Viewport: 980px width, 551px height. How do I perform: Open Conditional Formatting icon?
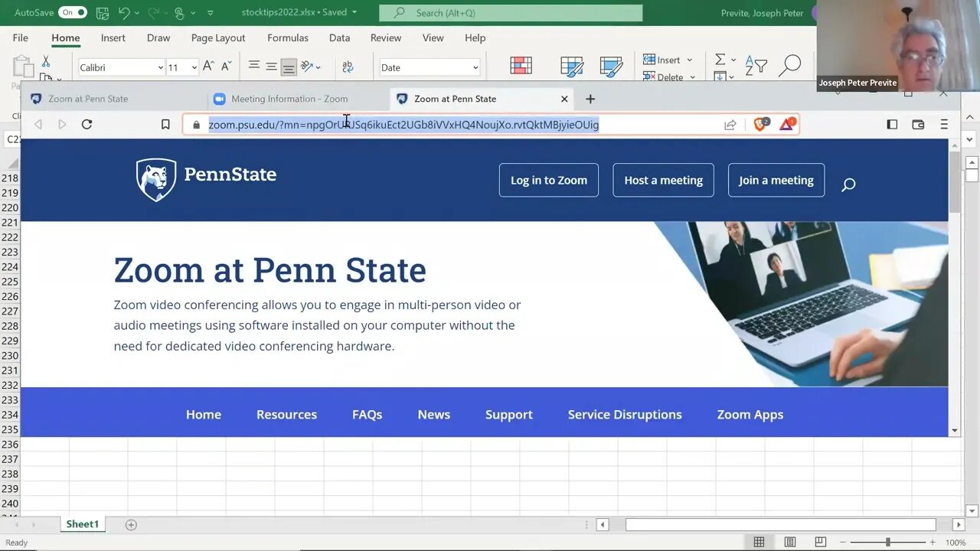point(521,66)
